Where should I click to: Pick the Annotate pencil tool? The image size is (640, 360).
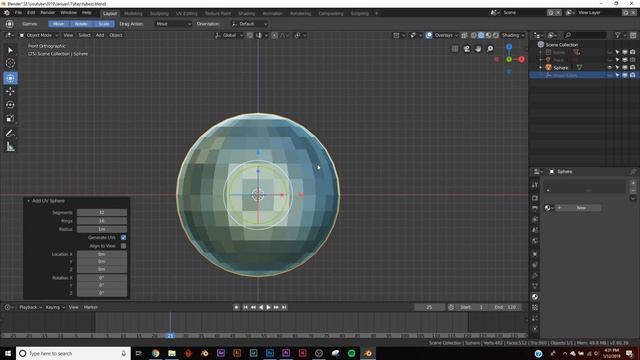[x=10, y=133]
